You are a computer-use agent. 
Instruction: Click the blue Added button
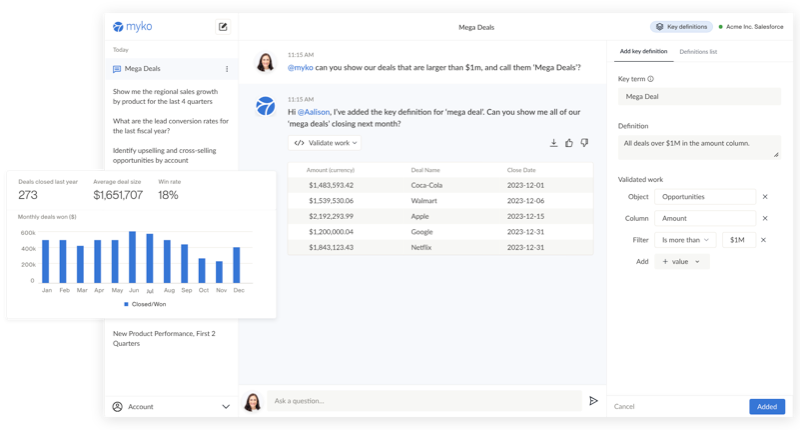coord(767,407)
